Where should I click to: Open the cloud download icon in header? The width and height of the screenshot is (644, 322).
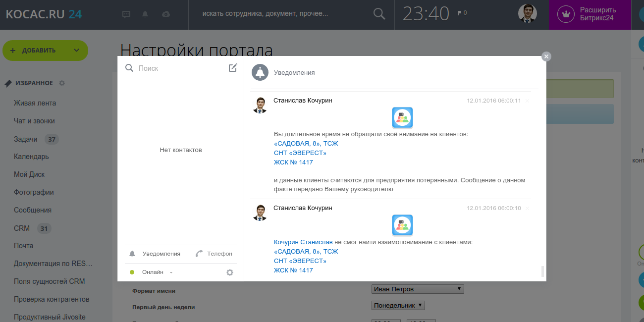[x=166, y=14]
